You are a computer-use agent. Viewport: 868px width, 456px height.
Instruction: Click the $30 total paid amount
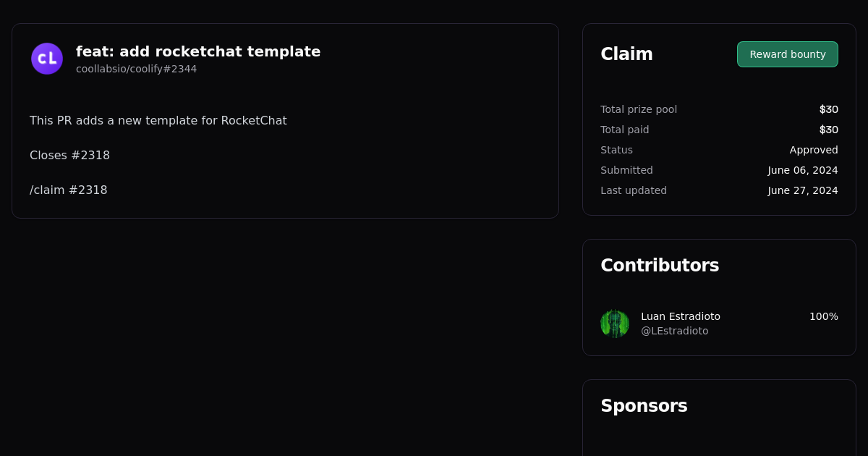[x=829, y=130]
